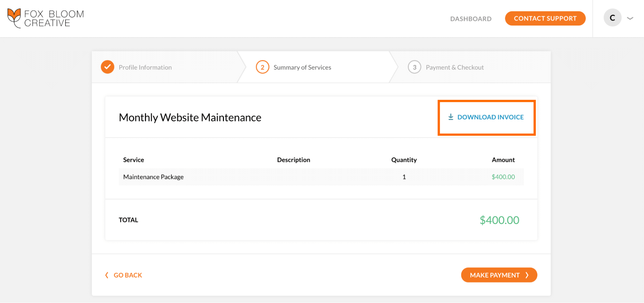The height and width of the screenshot is (303, 644).
Task: Click the orange checkmark step icon
Action: 108,67
